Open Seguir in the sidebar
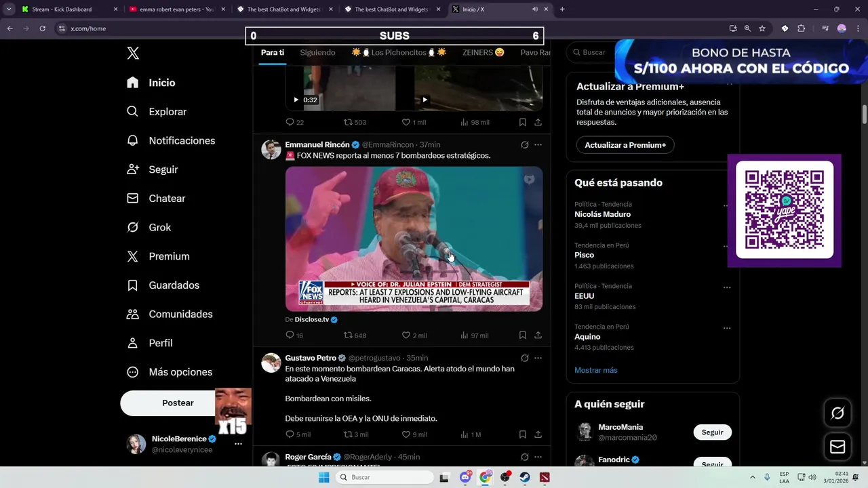 click(153, 169)
